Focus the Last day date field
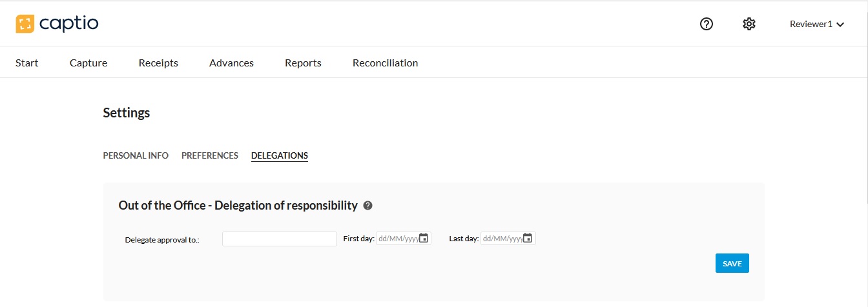Screen dimensions: 868x307 point(501,239)
